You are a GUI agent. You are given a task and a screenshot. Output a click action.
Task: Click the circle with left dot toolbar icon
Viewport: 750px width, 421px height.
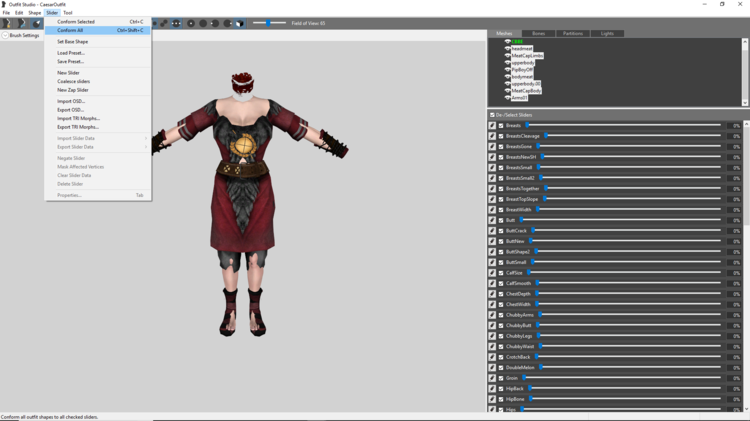[x=215, y=23]
